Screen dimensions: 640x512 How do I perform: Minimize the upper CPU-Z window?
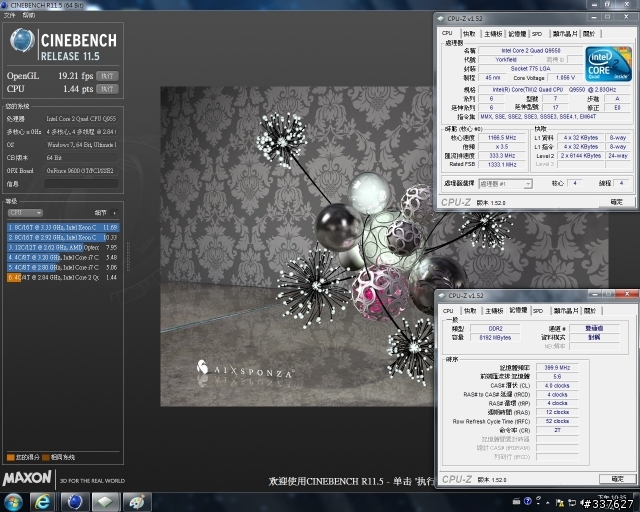[x=594, y=17]
